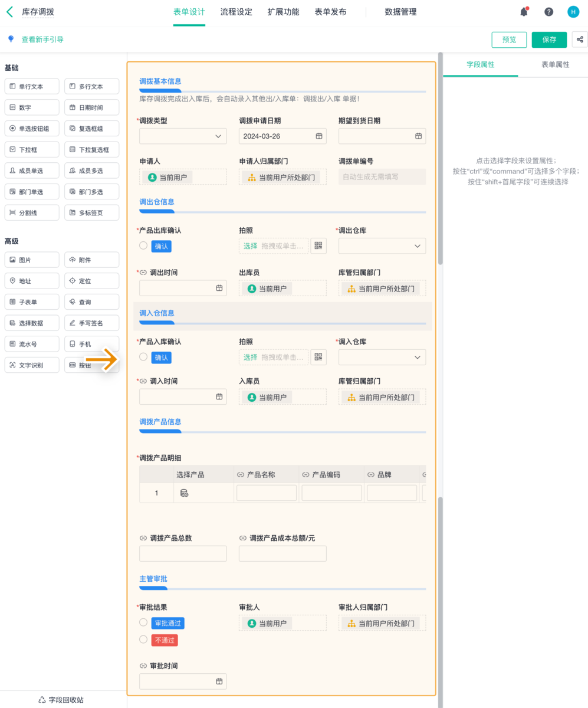This screenshot has height=708, width=588.
Task: Open the 调入仓库 selection list
Action: click(x=382, y=357)
